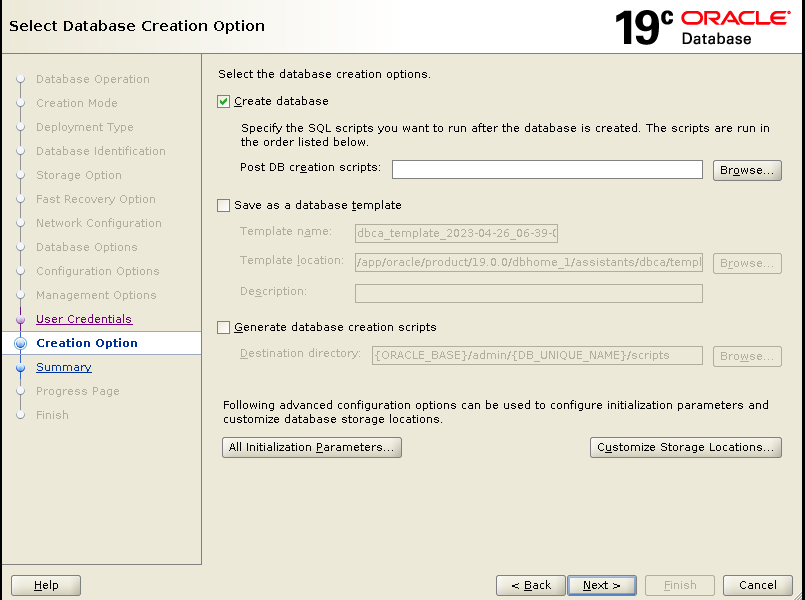Click Management Options step text
805x600 pixels.
(97, 295)
